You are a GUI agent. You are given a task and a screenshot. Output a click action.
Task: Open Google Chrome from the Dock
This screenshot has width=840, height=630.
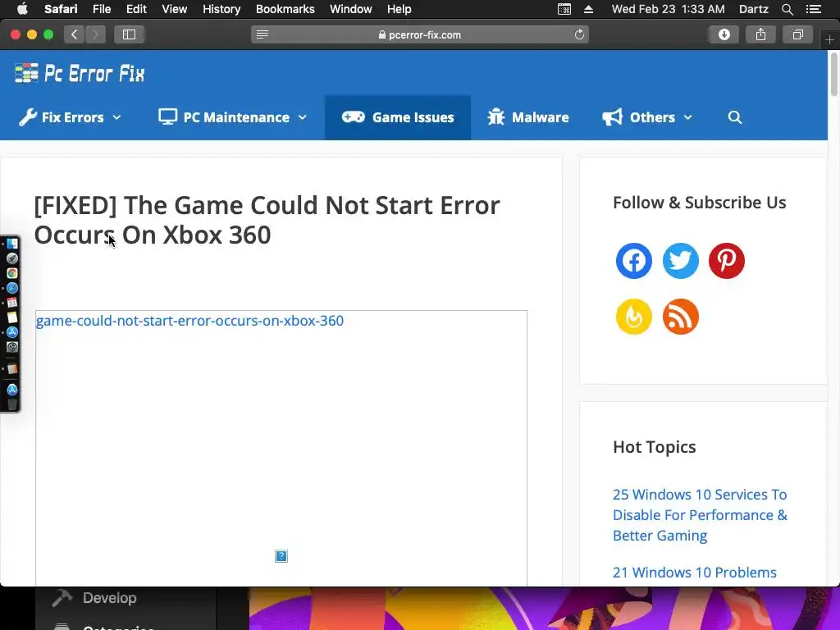coord(12,273)
